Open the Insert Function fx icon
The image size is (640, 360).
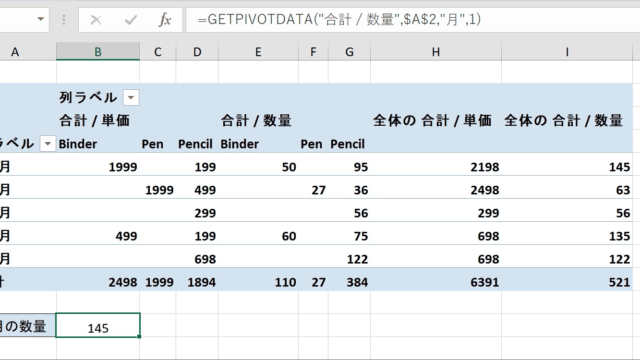pyautogui.click(x=165, y=20)
